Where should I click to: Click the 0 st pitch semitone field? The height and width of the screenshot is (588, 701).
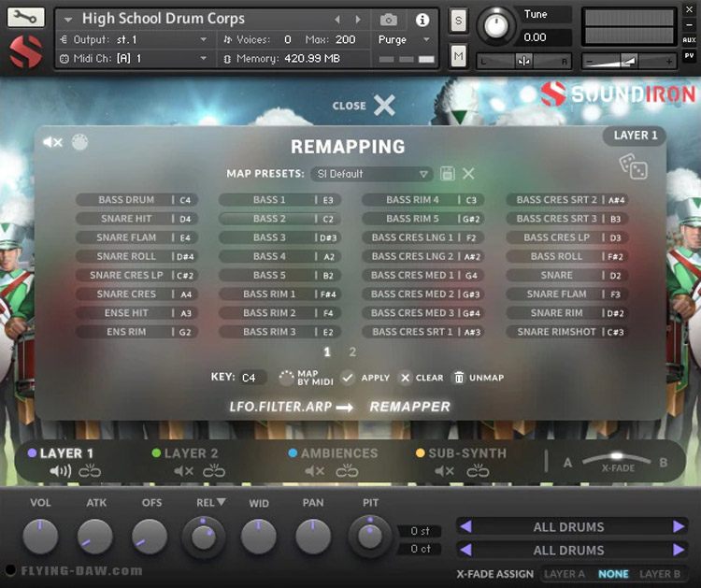(420, 531)
